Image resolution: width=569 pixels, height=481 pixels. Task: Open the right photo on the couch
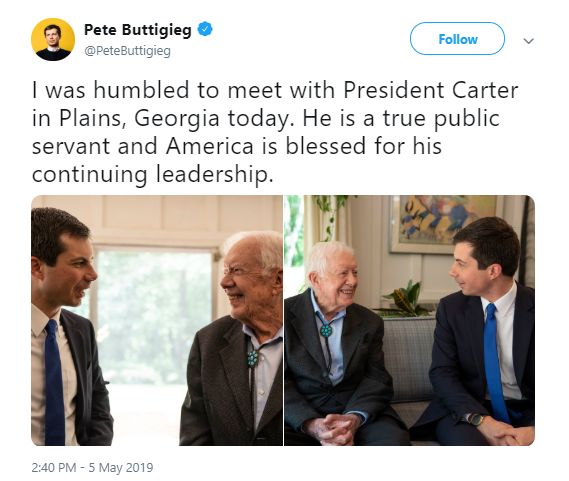click(x=409, y=321)
